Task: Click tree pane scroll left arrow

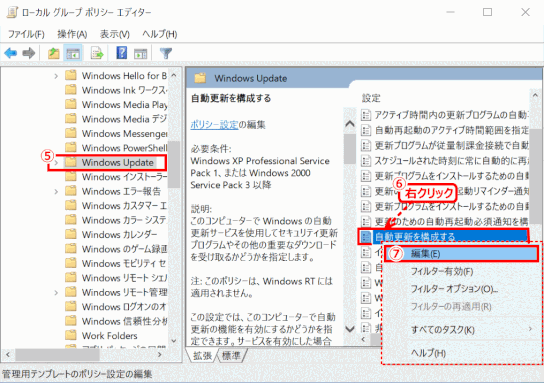Action: tap(8, 355)
